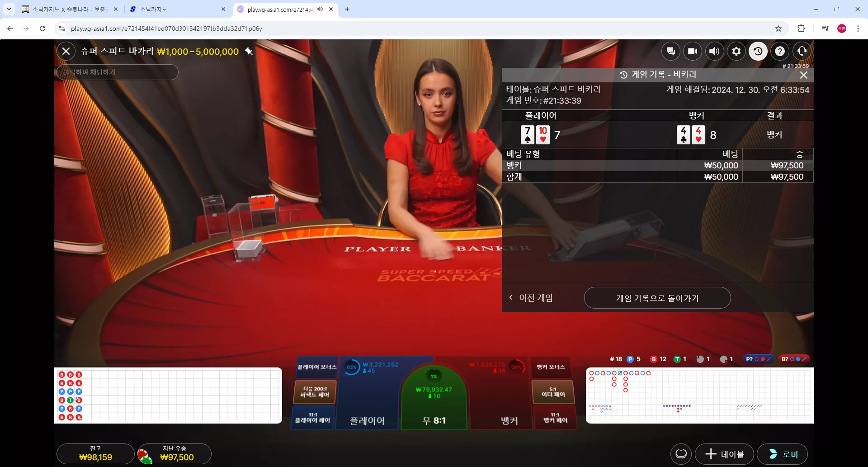Image resolution: width=868 pixels, height=467 pixels.
Task: Open the chat bubble icon in top toolbar
Action: point(671,51)
